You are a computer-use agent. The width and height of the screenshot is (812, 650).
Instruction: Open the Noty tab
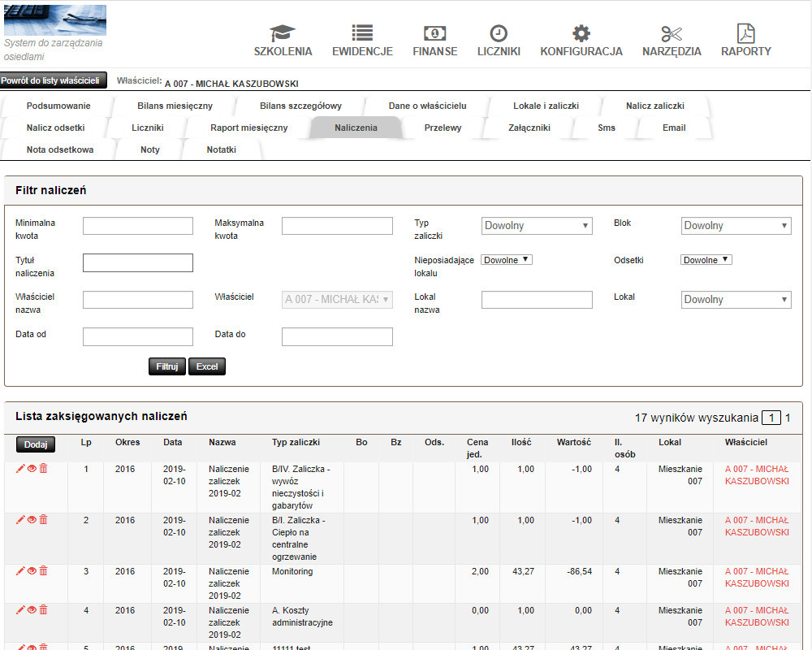(x=150, y=149)
